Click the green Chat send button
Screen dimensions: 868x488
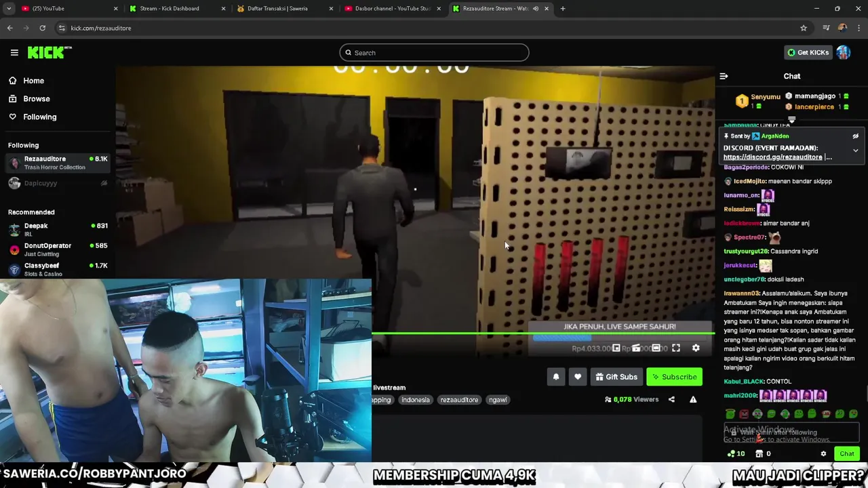tap(847, 454)
